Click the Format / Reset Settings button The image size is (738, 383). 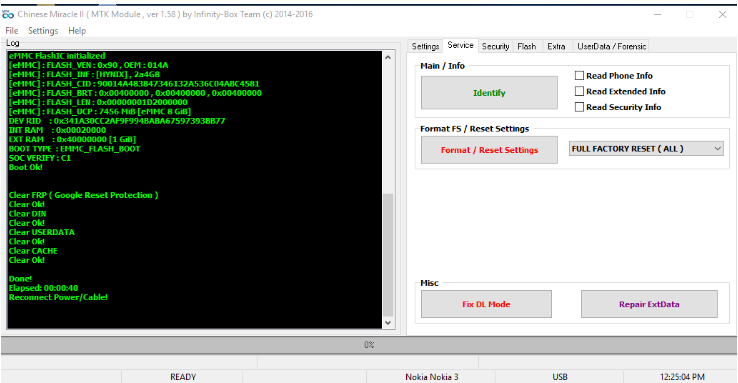(489, 150)
